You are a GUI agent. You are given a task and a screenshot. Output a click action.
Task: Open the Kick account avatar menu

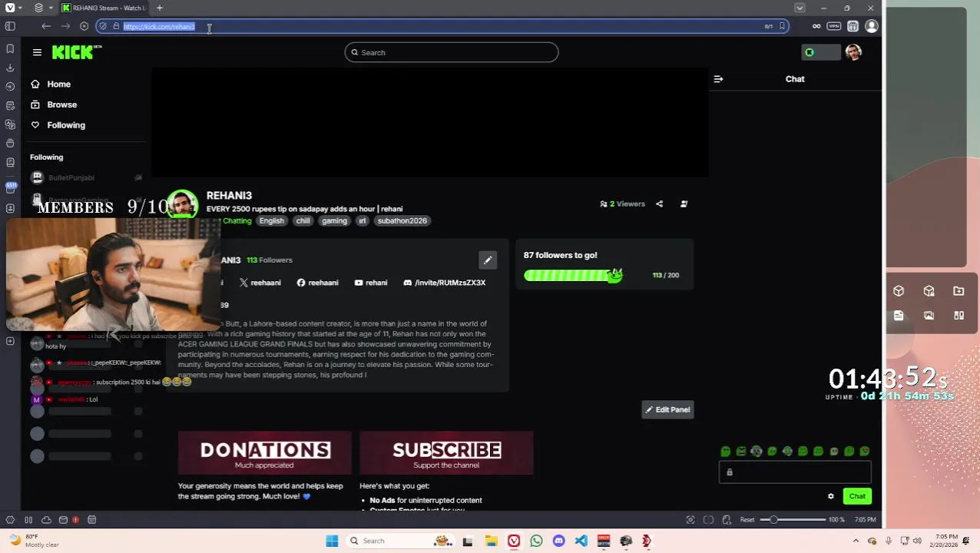(x=853, y=52)
